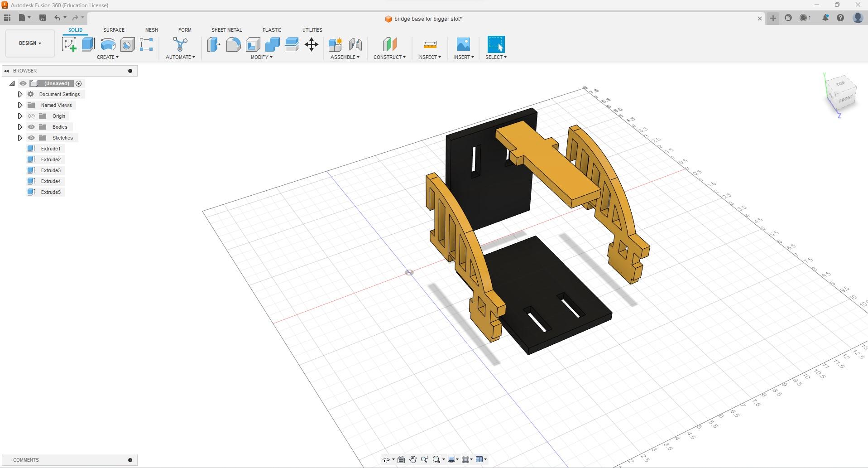Click the Construct plane icon
Screen dimensions: 868x468
pyautogui.click(x=389, y=44)
